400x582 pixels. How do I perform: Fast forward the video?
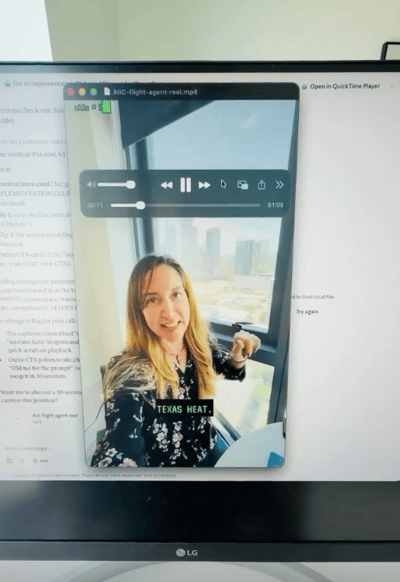[204, 185]
